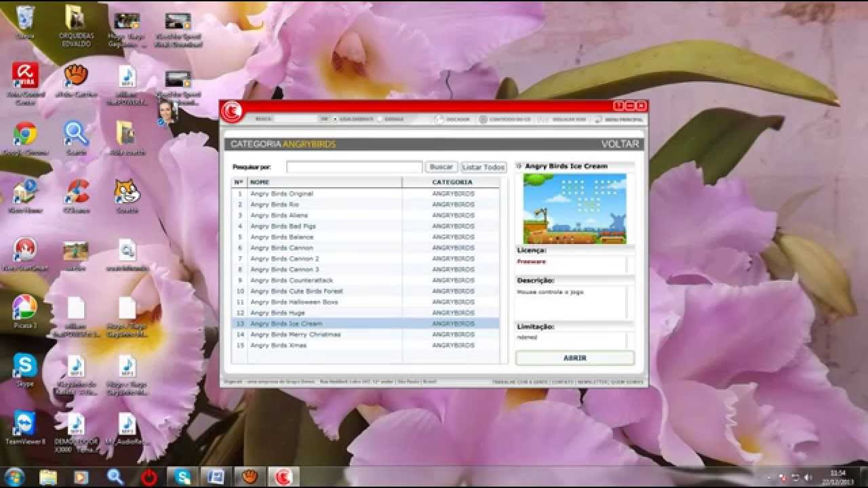Select the Google radio option
Screen dimensions: 868x488
pyautogui.click(x=380, y=119)
